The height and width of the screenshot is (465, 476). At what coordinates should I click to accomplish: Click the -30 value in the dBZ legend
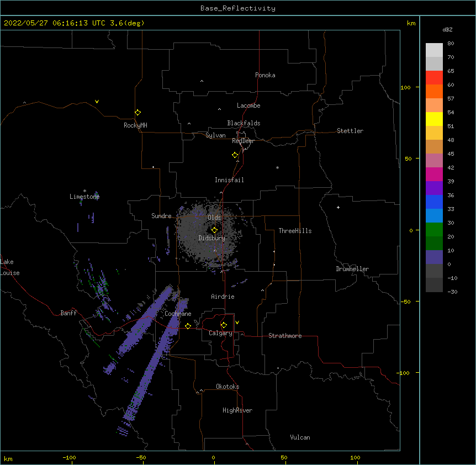click(x=452, y=292)
